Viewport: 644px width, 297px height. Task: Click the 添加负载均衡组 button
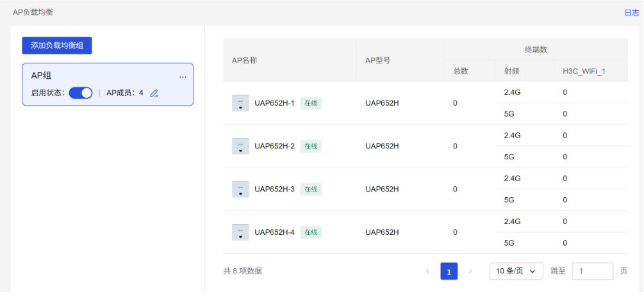click(x=57, y=45)
